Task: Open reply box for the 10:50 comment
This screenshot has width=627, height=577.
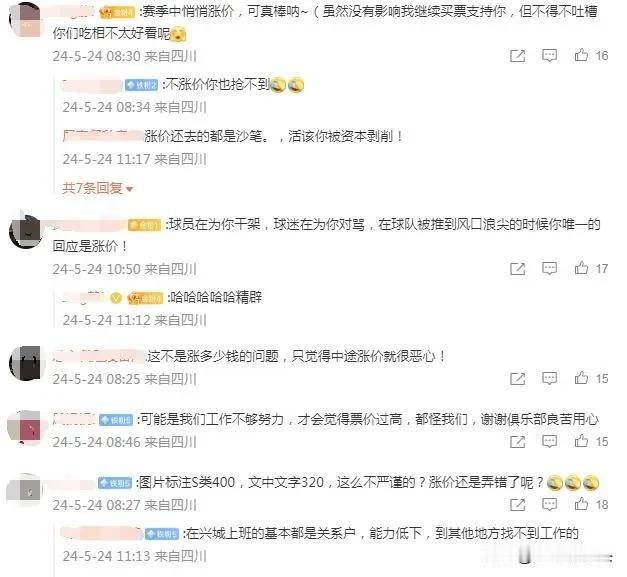Action: coord(549,268)
